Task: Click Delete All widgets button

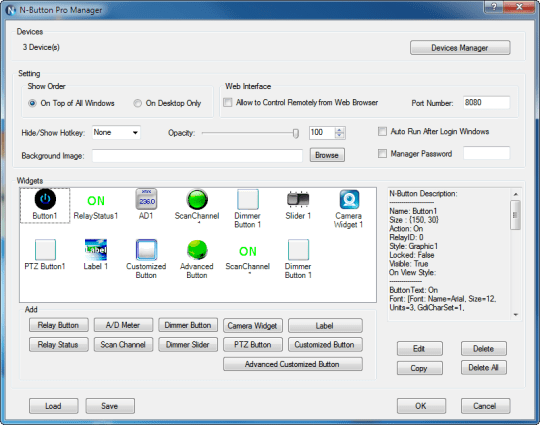Action: tap(484, 368)
